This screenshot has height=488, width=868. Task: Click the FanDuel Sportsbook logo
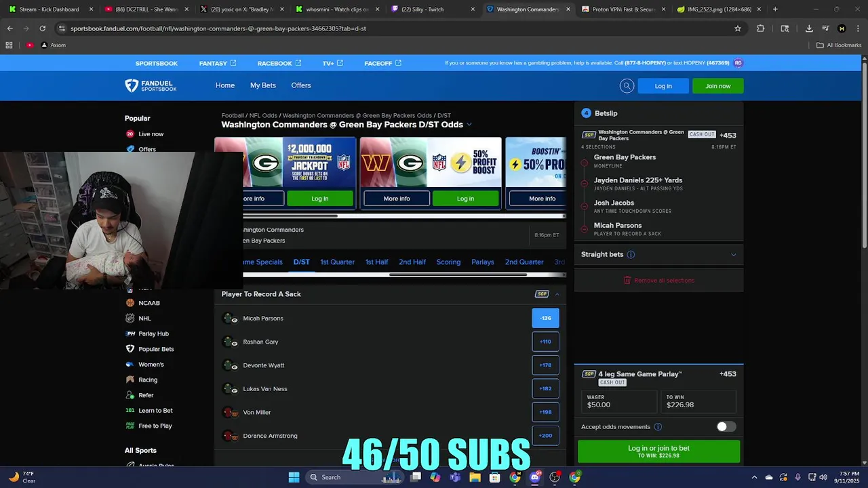click(151, 85)
